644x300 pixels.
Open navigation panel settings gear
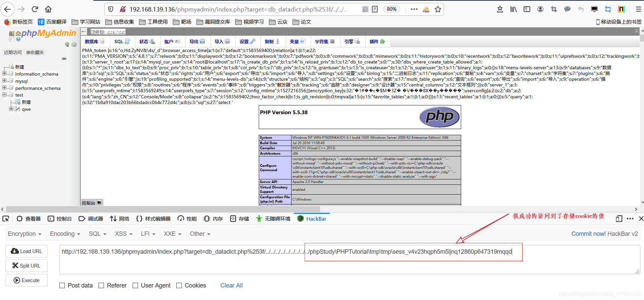74,44
